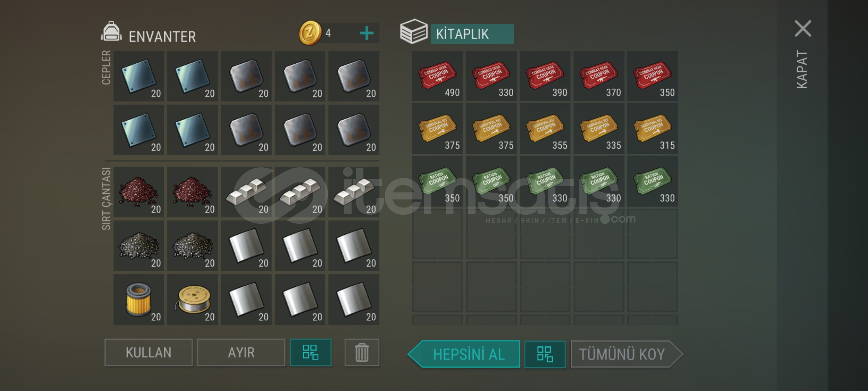Select the Combat Gear coupon stack of 490
This screenshot has width=868, height=391.
pos(437,76)
